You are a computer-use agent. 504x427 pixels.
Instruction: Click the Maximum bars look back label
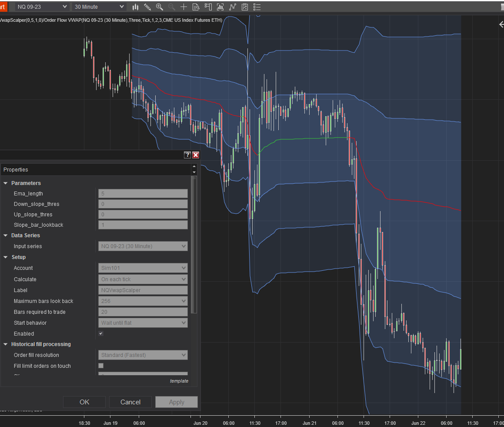[43, 301]
